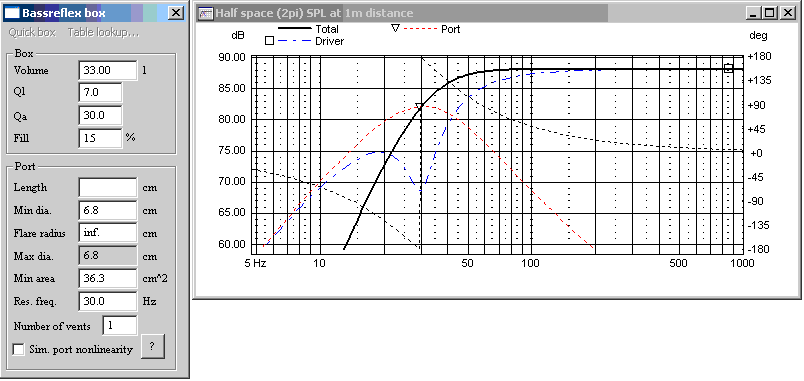Enable Sim. port nonlinearity checkbox
This screenshot has height=381, width=804.
click(19, 349)
